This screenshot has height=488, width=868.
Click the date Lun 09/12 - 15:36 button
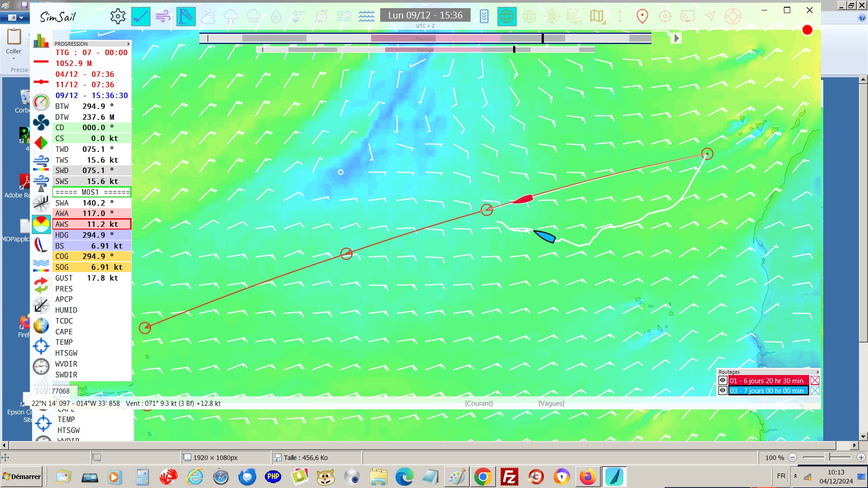(x=425, y=15)
